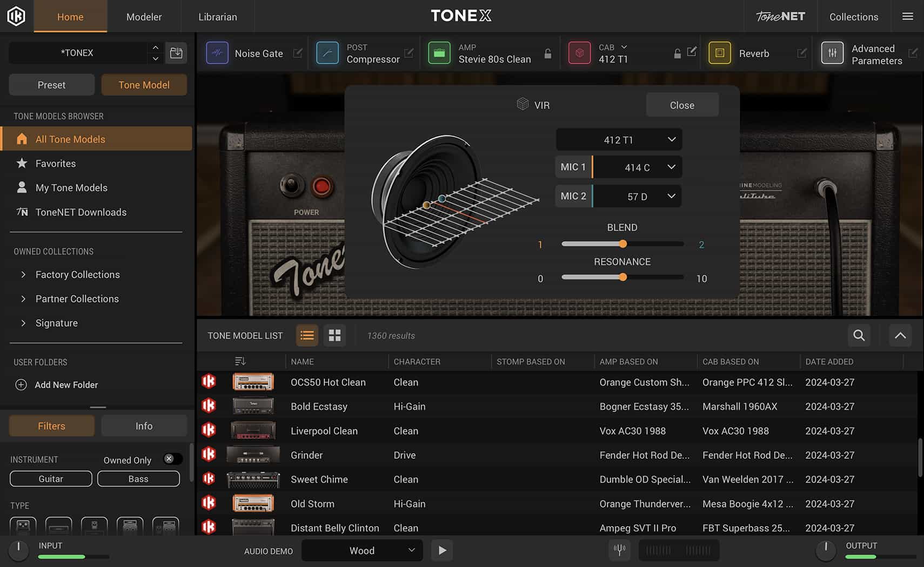Select the Favorites star in the browser
The width and height of the screenshot is (924, 567).
point(22,163)
